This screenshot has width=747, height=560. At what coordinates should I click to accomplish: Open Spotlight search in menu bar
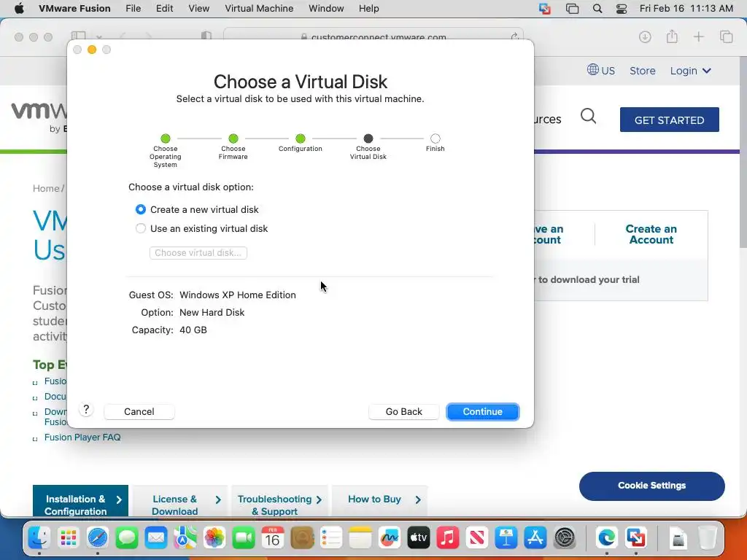tap(597, 9)
